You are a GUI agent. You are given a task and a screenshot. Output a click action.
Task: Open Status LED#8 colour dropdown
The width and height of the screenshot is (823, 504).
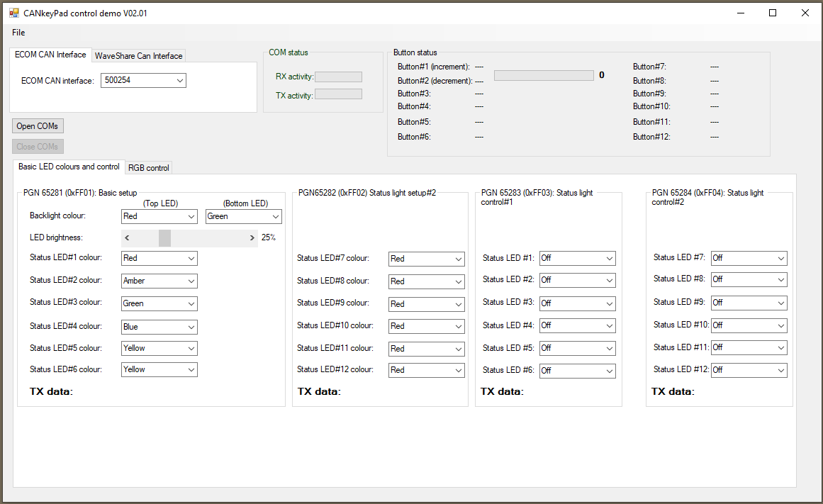coord(426,281)
